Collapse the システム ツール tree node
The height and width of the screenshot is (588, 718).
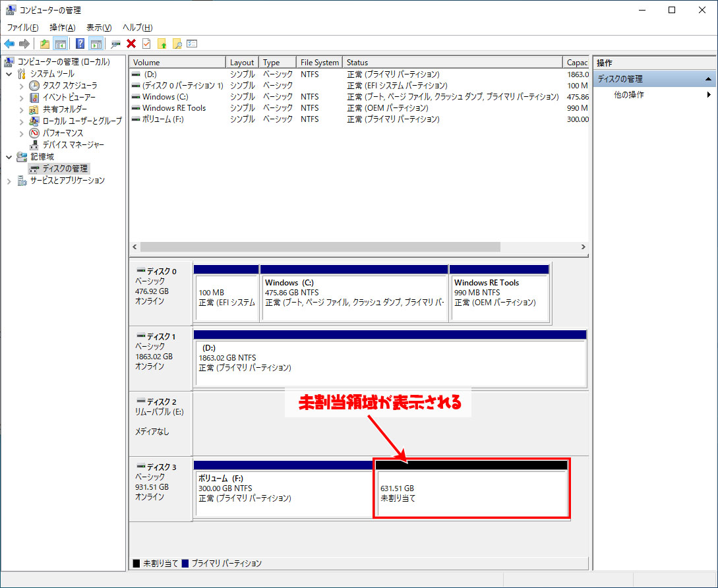(9, 74)
